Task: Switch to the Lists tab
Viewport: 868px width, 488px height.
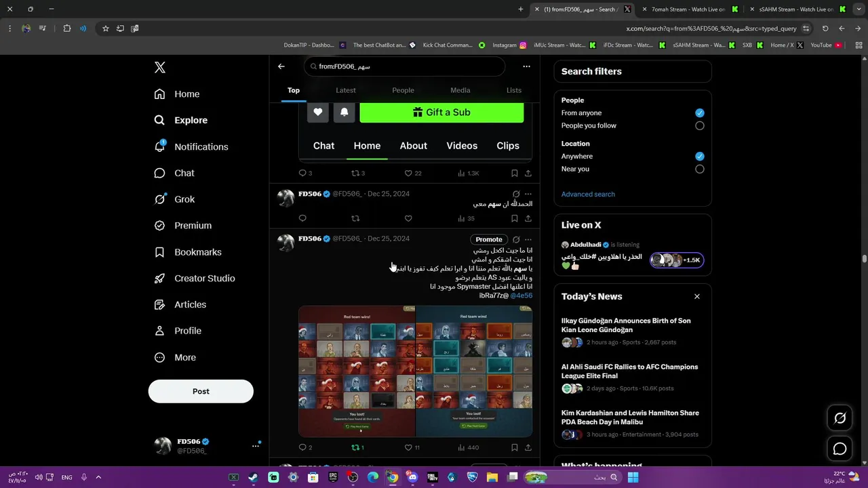Action: click(x=514, y=90)
